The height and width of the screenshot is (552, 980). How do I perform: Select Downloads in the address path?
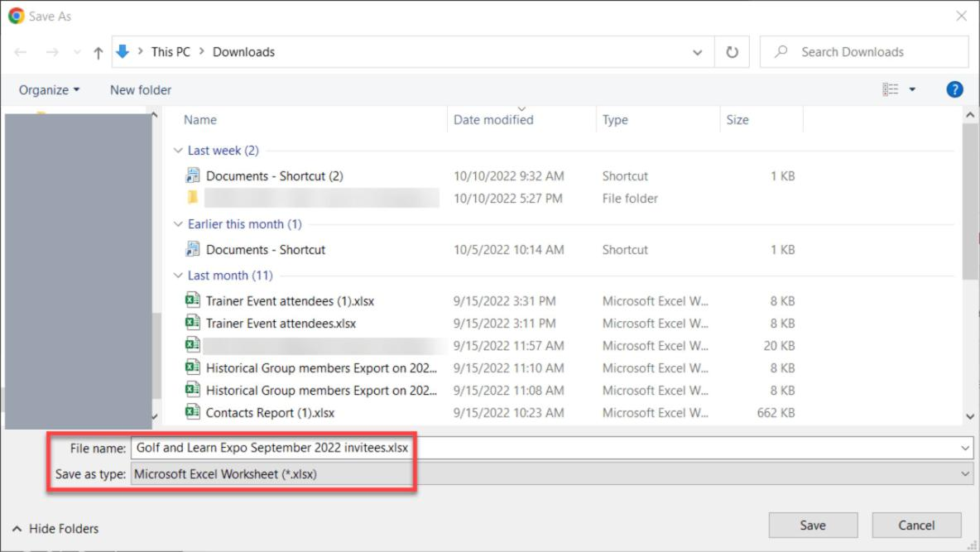[243, 52]
